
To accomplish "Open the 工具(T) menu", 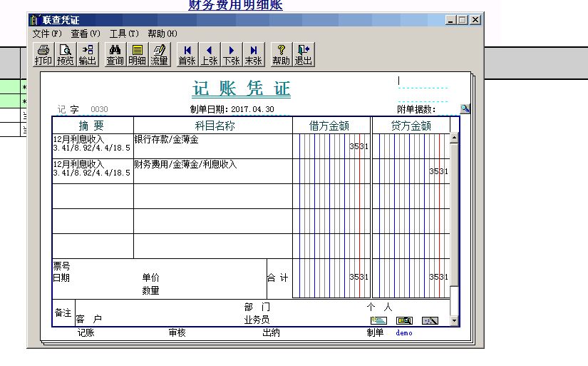I will [124, 34].
